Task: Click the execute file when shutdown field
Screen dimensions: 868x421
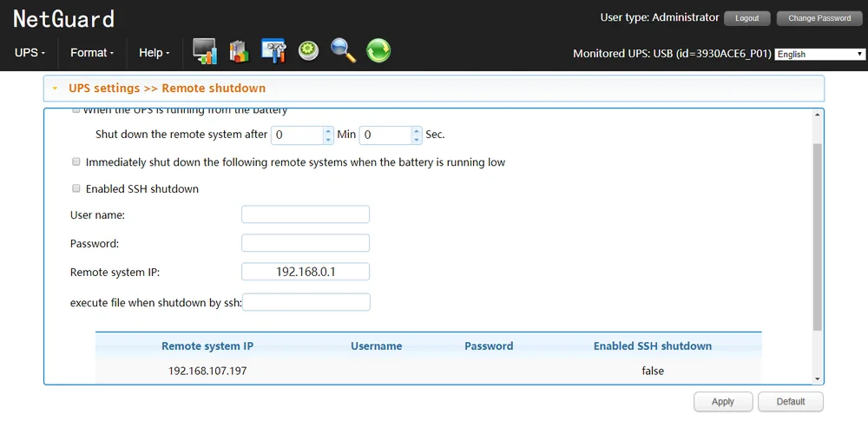Action: pos(306,302)
